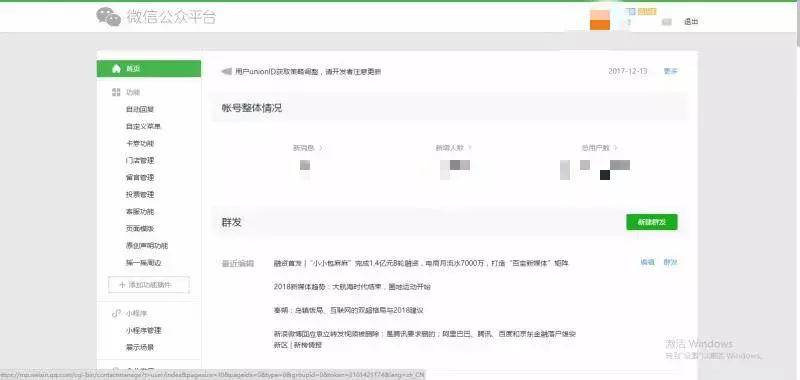Screen dimensions: 800x380
Task: Click the 微信公众平台 title text
Action: tap(171, 16)
